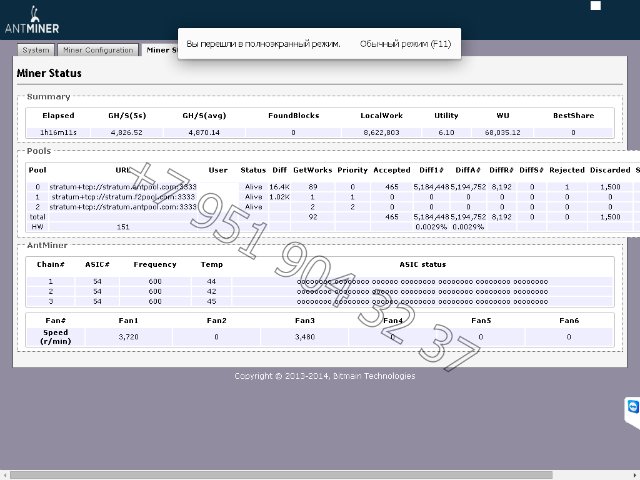640x480 pixels.
Task: Click total GetWorks value 92
Action: pyautogui.click(x=313, y=217)
